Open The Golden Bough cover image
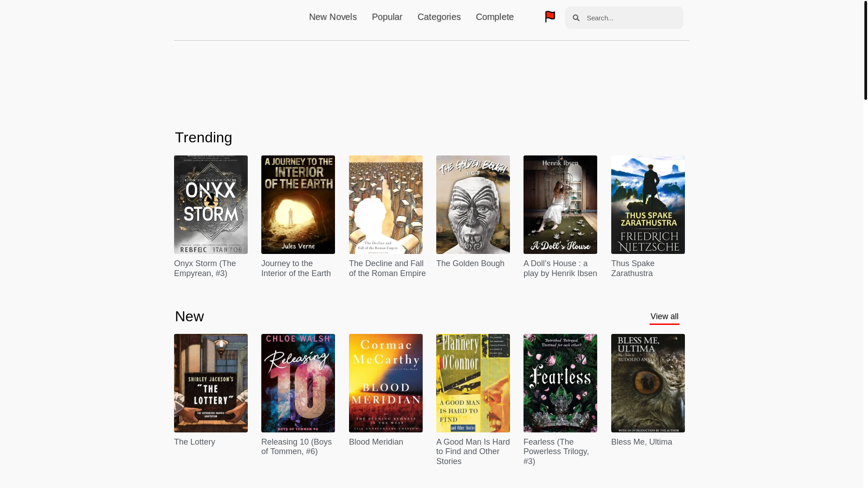Screen dimensions: 868x488 click(473, 205)
